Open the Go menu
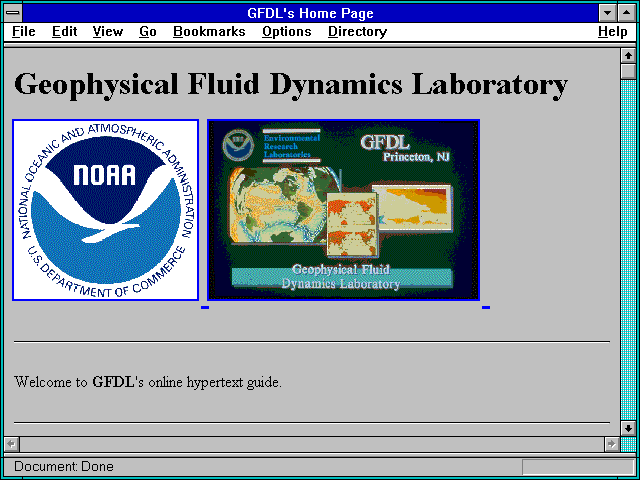 pyautogui.click(x=148, y=31)
